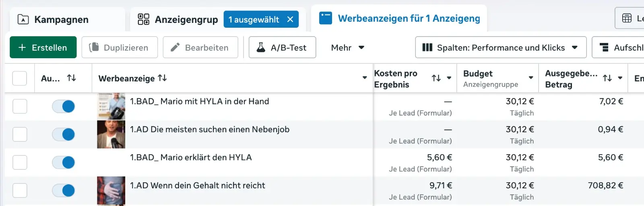The width and height of the screenshot is (644, 206).
Task: Start an A/B-Test
Action: click(282, 47)
